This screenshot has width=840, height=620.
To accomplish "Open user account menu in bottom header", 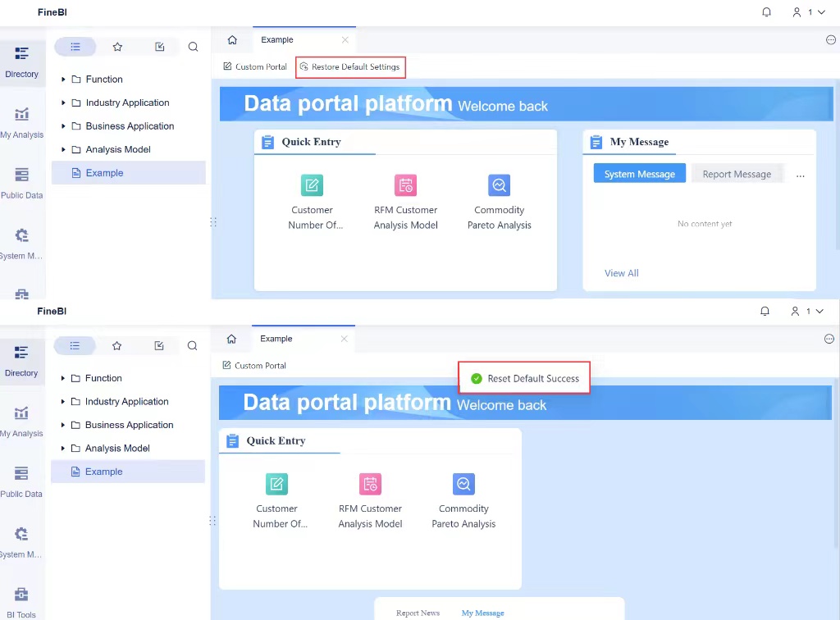I will (x=807, y=311).
